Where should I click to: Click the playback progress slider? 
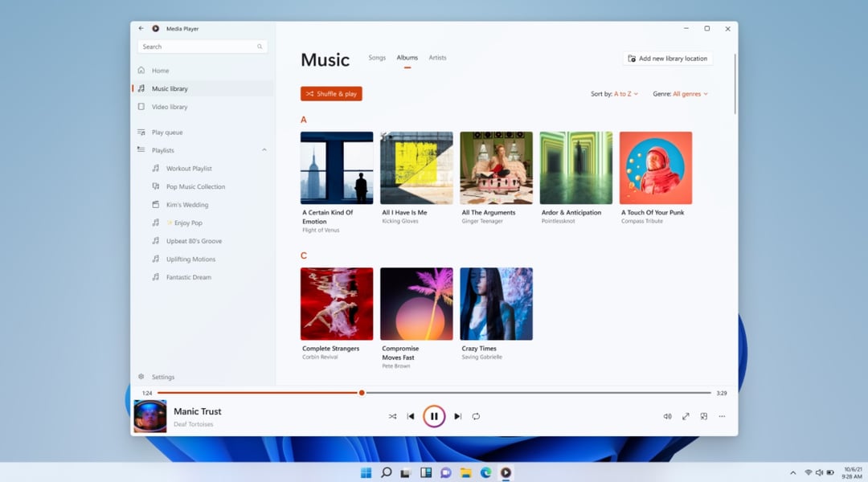[x=361, y=393]
